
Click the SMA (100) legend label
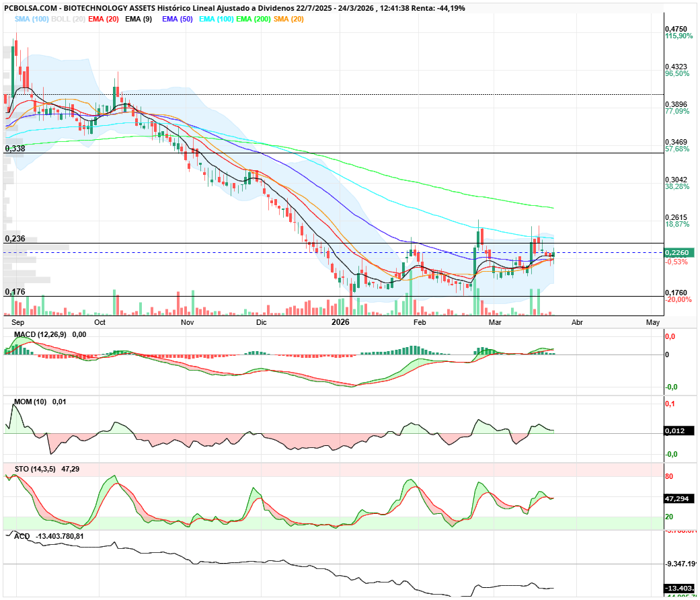tap(32, 19)
